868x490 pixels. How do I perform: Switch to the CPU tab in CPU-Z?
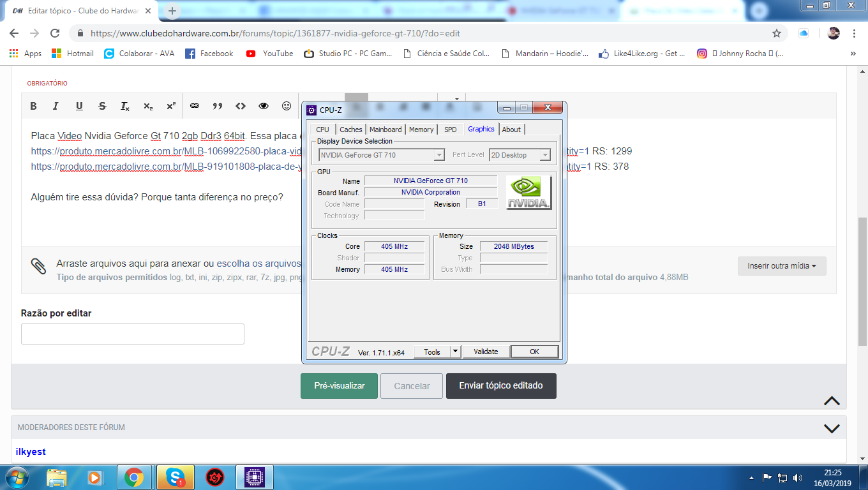(x=323, y=130)
